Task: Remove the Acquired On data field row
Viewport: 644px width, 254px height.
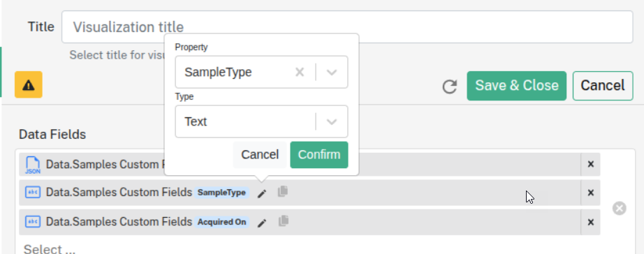Action: 591,222
